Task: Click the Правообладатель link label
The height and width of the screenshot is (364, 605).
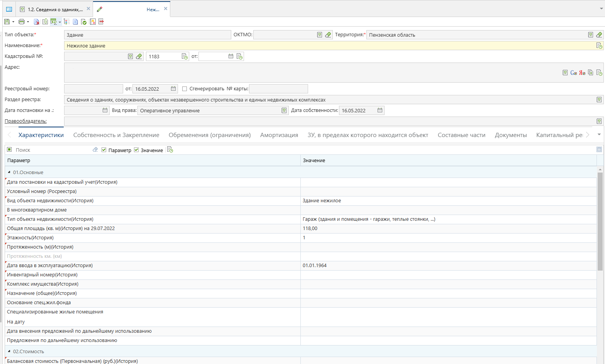Action: click(x=25, y=121)
